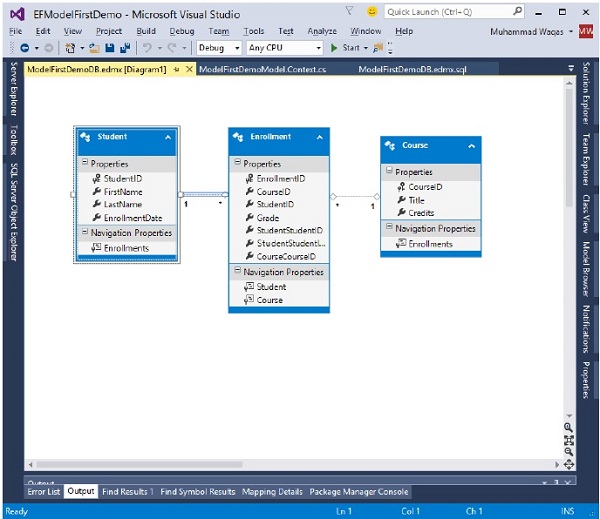
Task: Open the document tabs overflow dropdown
Action: (571, 69)
